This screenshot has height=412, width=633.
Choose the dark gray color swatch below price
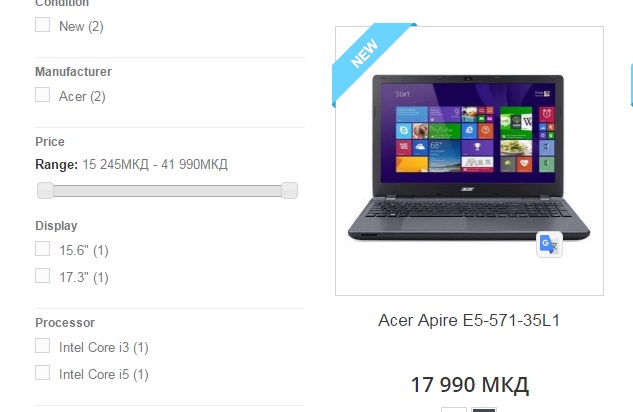484,410
